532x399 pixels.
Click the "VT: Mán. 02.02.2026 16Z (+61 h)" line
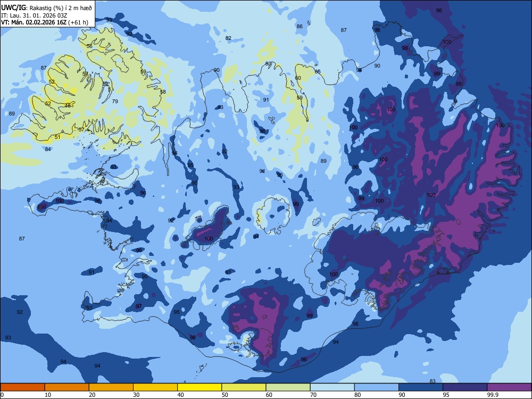point(45,22)
